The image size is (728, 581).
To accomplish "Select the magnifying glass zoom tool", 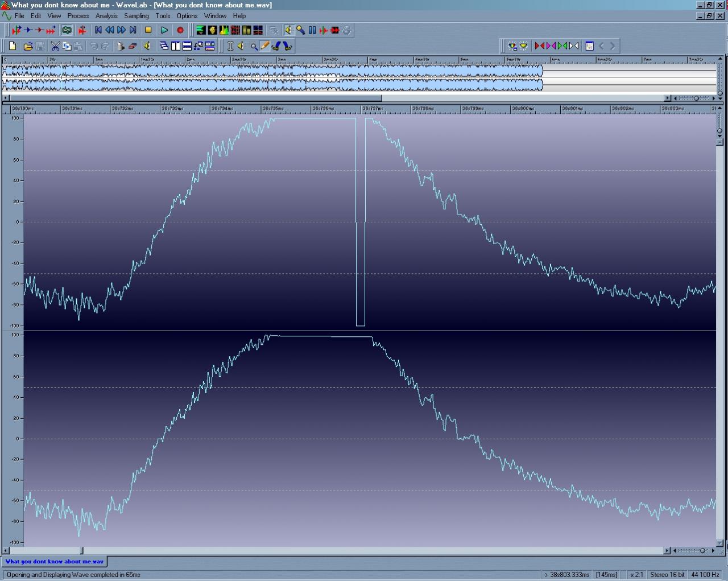I will tap(254, 46).
